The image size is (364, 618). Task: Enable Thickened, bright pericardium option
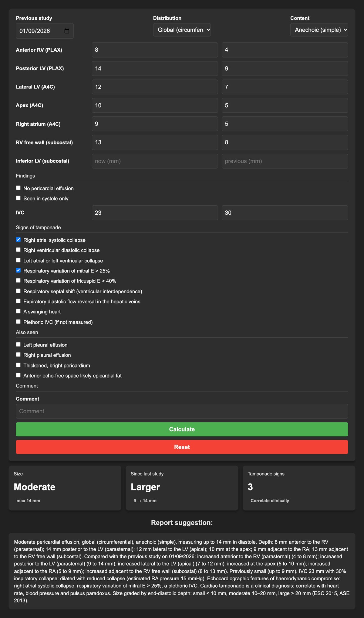tap(18, 365)
